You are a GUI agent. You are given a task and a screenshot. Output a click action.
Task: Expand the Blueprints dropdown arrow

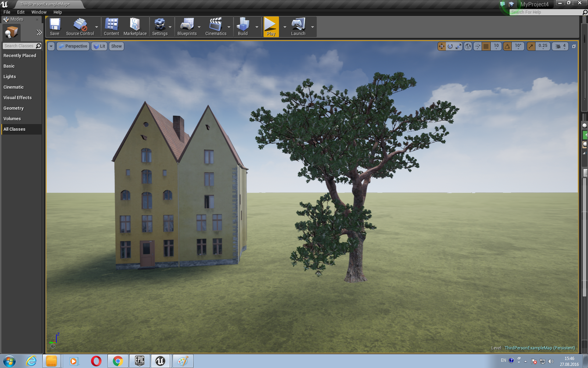[x=199, y=27]
